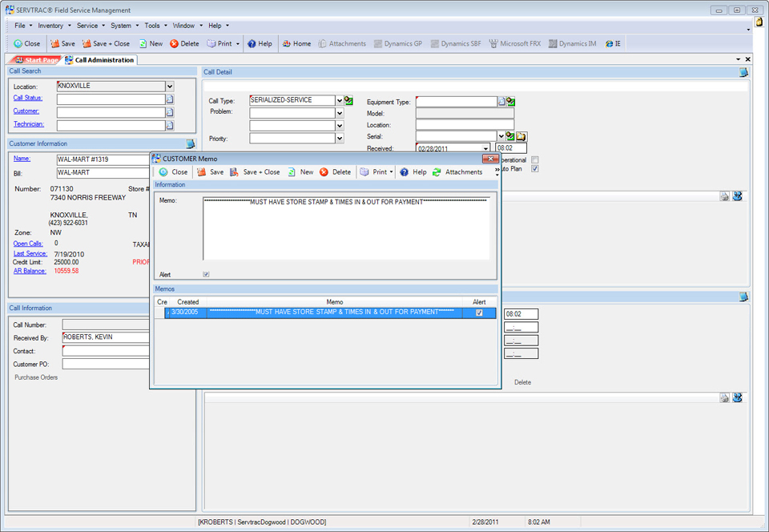Open Location dropdown in Call Search
This screenshot has height=532, width=769.
pyautogui.click(x=170, y=87)
